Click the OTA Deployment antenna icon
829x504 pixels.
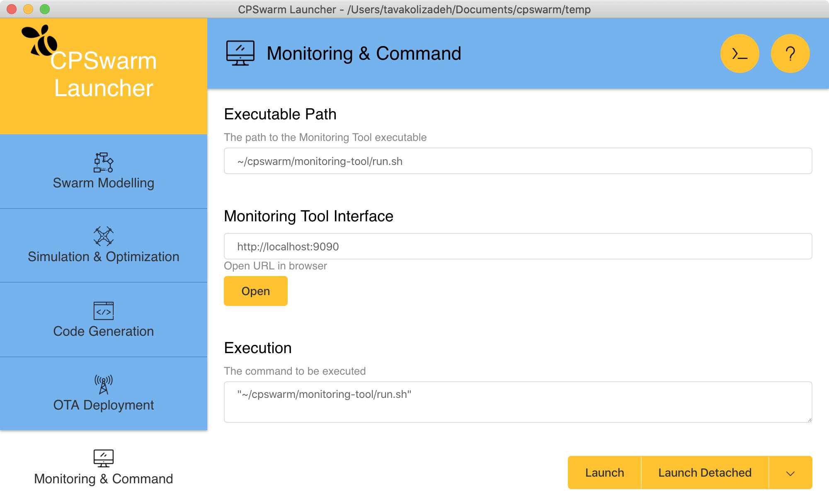click(103, 384)
